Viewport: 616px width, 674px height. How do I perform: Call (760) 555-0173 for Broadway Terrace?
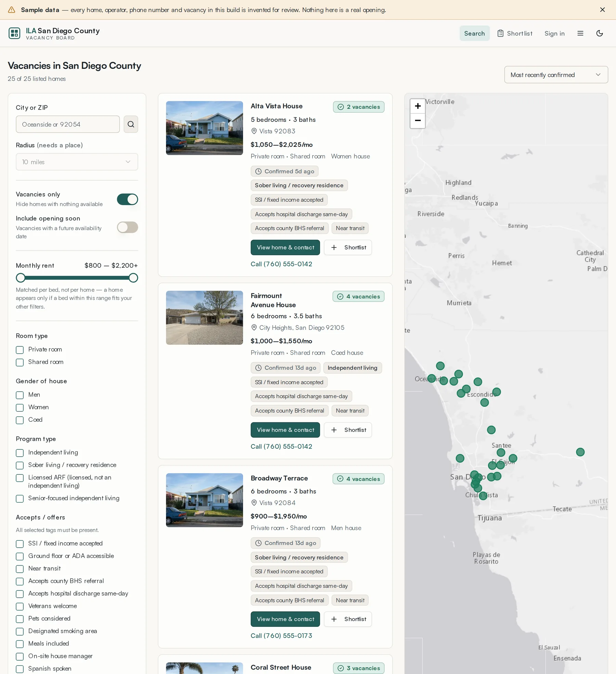(281, 636)
